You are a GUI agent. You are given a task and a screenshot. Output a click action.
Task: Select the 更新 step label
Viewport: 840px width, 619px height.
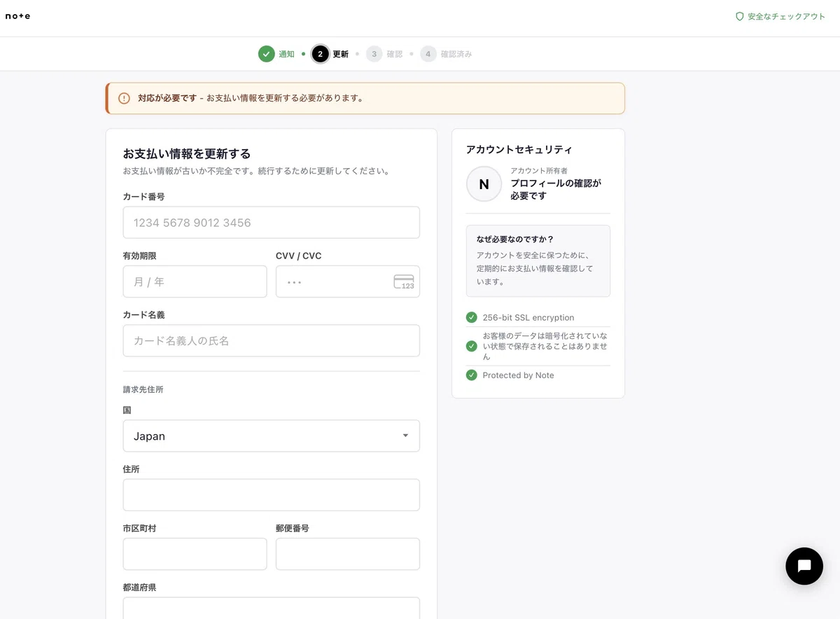(x=341, y=54)
